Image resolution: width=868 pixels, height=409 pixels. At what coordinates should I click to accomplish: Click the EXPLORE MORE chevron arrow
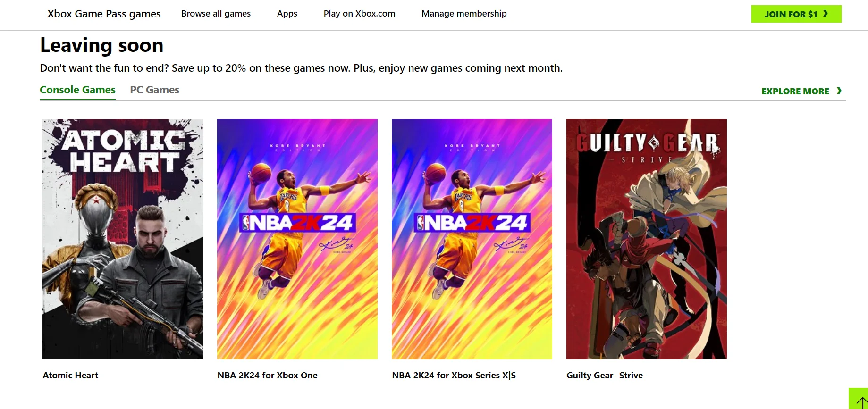[839, 91]
